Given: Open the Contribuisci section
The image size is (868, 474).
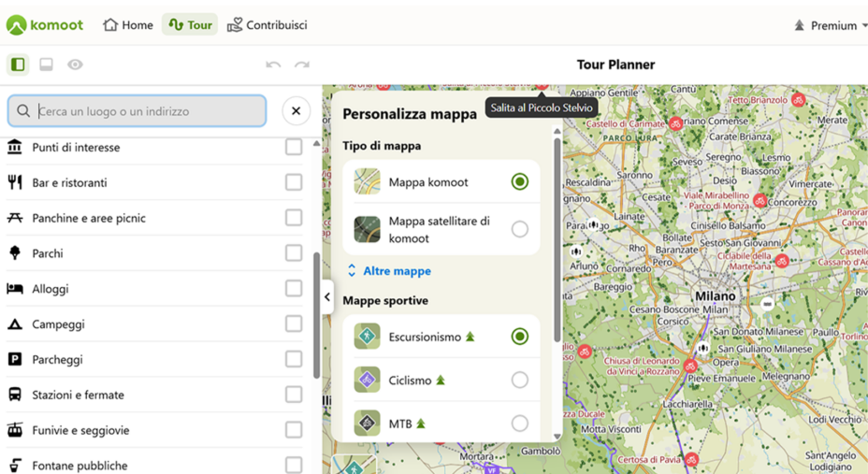Looking at the screenshot, I should (x=267, y=25).
